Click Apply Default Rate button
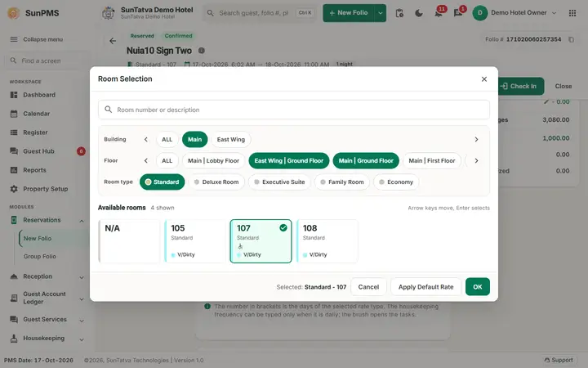Screen dimensions: 588x368 (425, 287)
